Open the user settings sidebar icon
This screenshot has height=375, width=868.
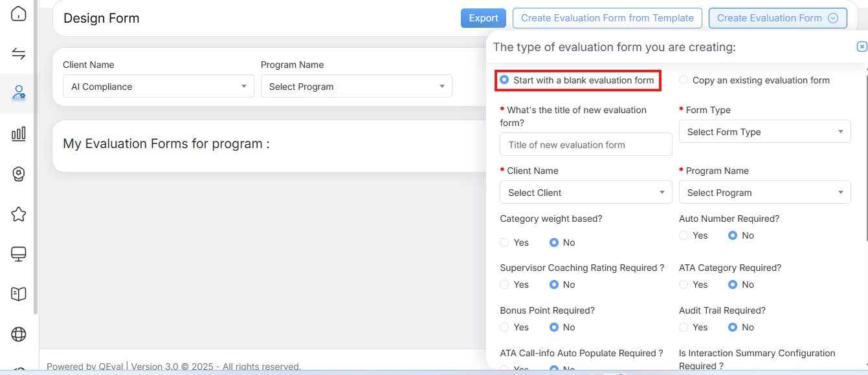[19, 93]
